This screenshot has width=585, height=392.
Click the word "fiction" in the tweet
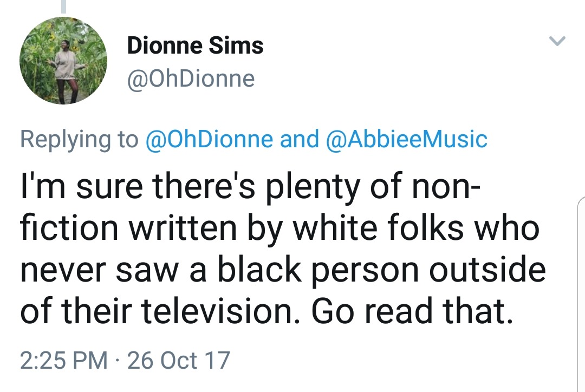68,228
